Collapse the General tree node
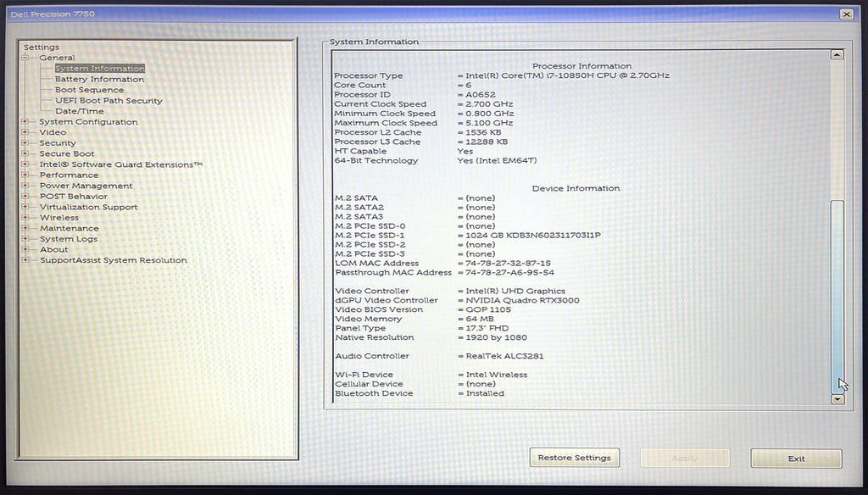The image size is (868, 495). (25, 58)
